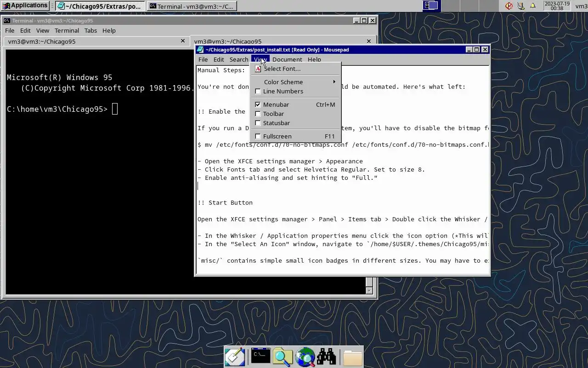Expand the Color Scheme submenu

(x=295, y=82)
